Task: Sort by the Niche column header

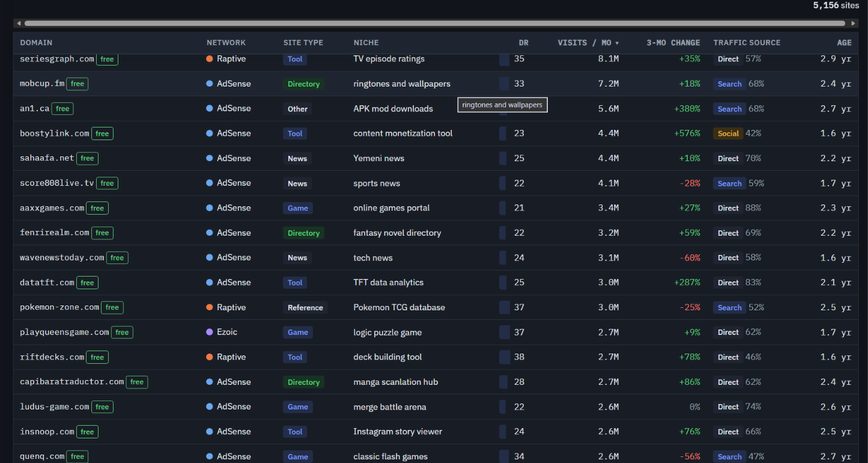Action: [366, 43]
